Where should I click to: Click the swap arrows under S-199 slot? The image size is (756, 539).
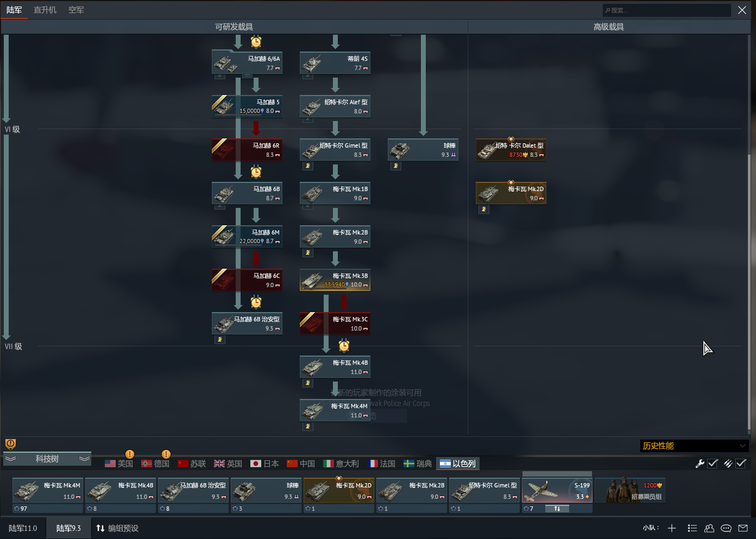(x=557, y=509)
